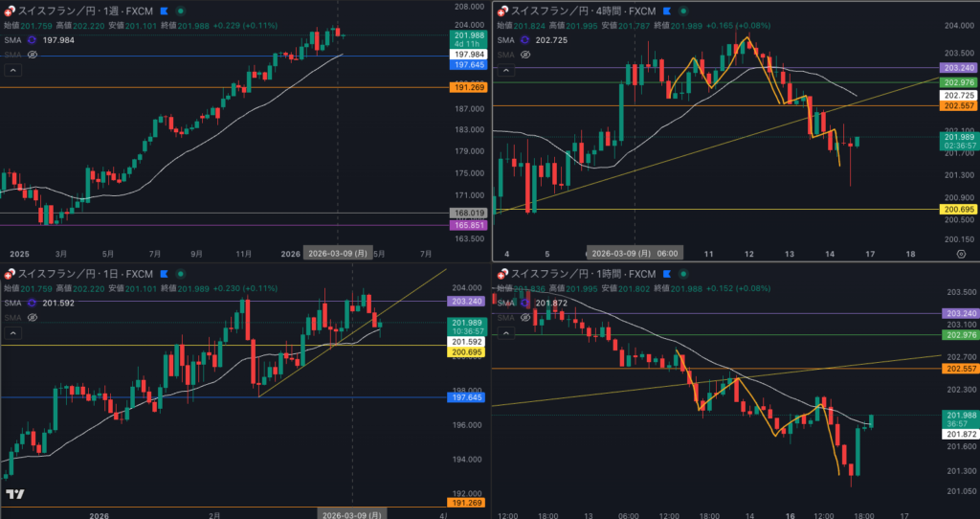Show the hidden second SMA on 1-hour chart

pos(525,318)
